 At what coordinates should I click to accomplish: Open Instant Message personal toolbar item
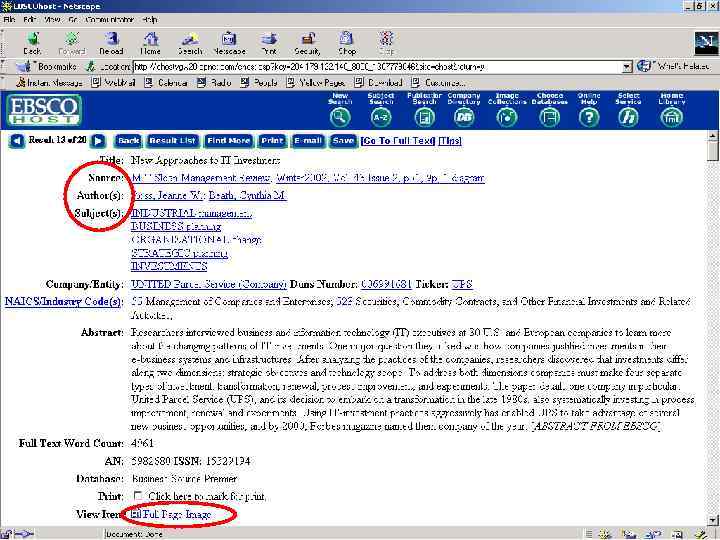[49, 83]
